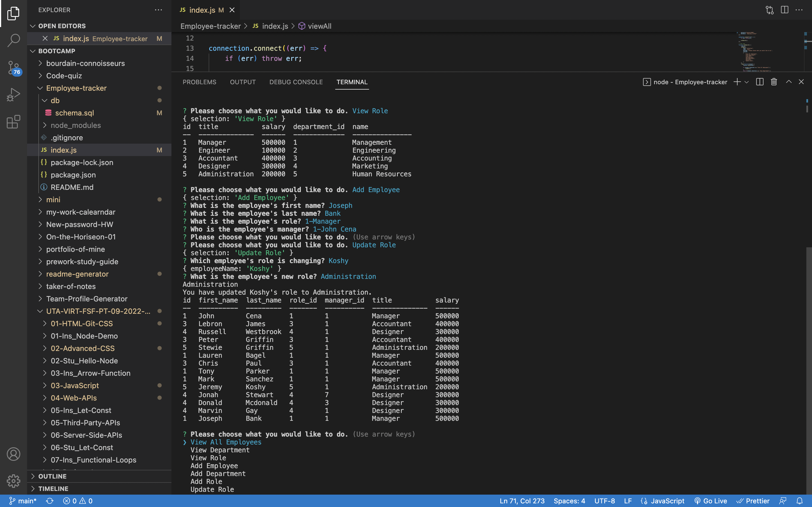Open the Search view
Viewport: 812px width, 507px height.
point(13,40)
